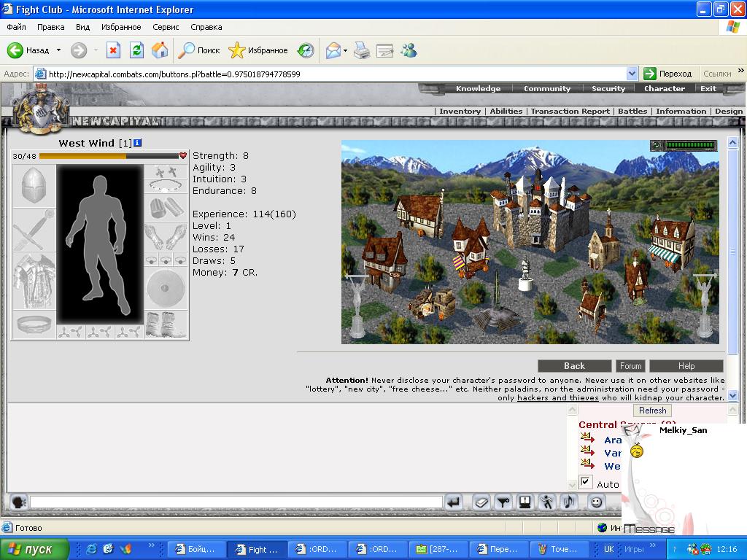Click the пуск Start button
Image resolution: width=747 pixels, height=560 pixels.
click(34, 549)
